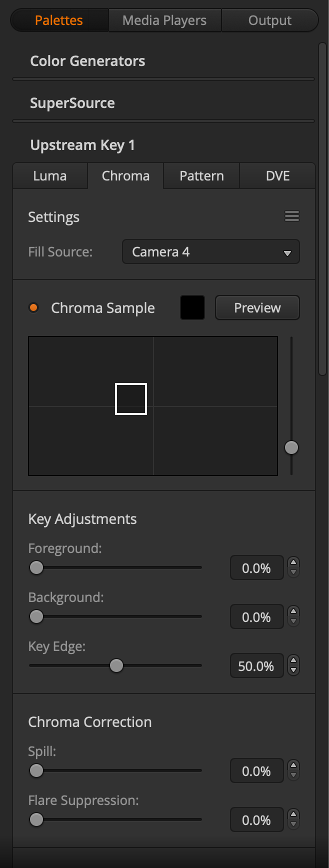The width and height of the screenshot is (329, 868).
Task: Switch to the Output tab
Action: 269,20
